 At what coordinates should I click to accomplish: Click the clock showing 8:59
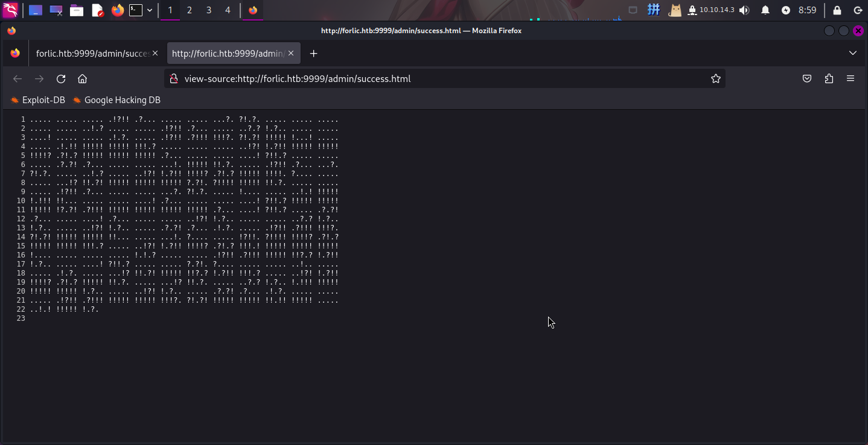tap(808, 10)
